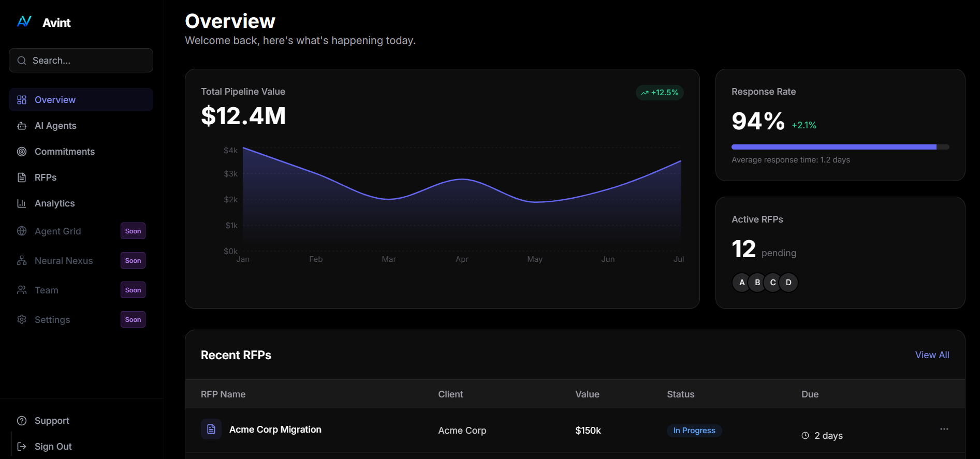980x459 pixels.
Task: Click the +12.5% growth badge
Action: pyautogui.click(x=660, y=93)
